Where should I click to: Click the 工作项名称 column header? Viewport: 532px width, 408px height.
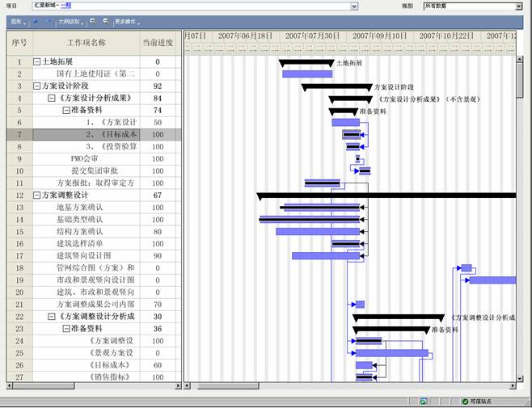point(87,43)
